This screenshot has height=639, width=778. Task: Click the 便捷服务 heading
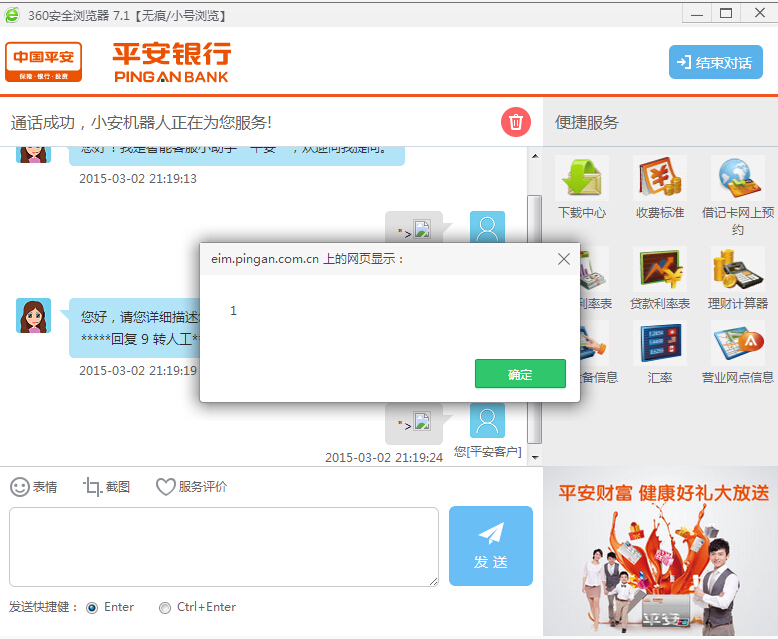click(587, 123)
